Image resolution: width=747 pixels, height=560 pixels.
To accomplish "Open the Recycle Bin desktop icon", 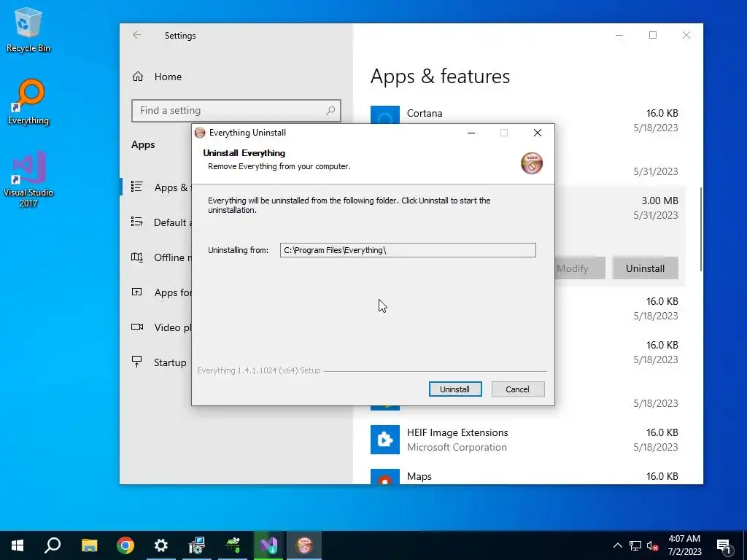I will click(28, 30).
